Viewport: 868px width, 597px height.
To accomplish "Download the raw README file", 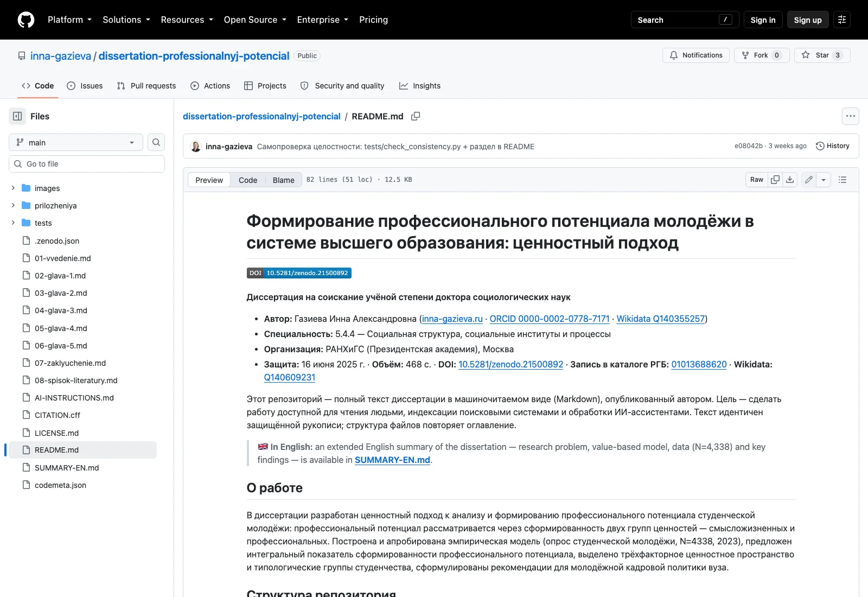I will pos(790,180).
